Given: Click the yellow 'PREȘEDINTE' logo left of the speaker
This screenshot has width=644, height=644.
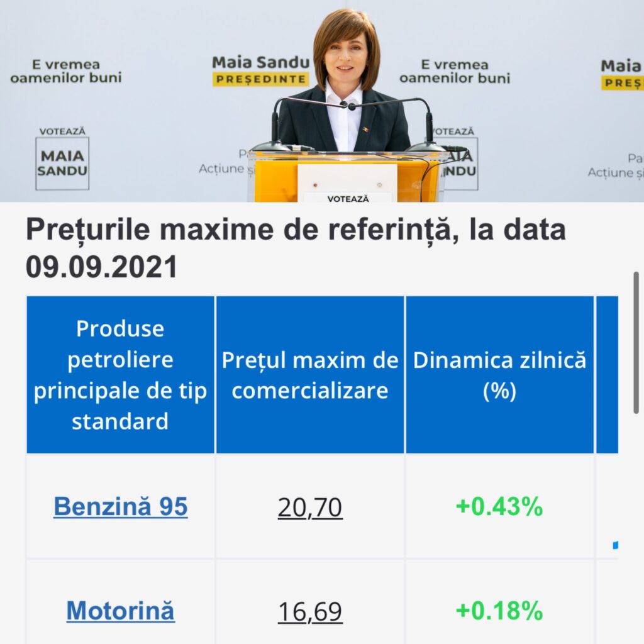Looking at the screenshot, I should tap(260, 71).
